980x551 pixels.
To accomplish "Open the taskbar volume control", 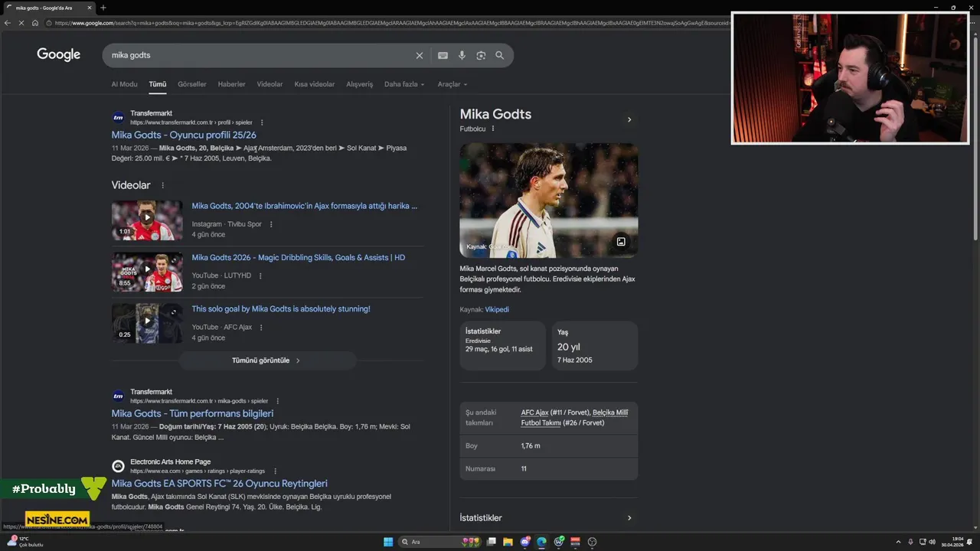I will 933,542.
